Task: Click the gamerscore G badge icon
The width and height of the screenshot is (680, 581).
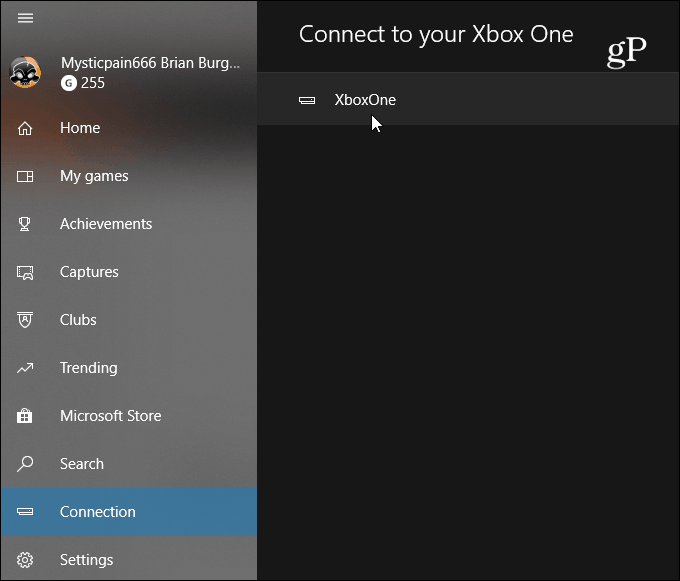Action: (69, 83)
